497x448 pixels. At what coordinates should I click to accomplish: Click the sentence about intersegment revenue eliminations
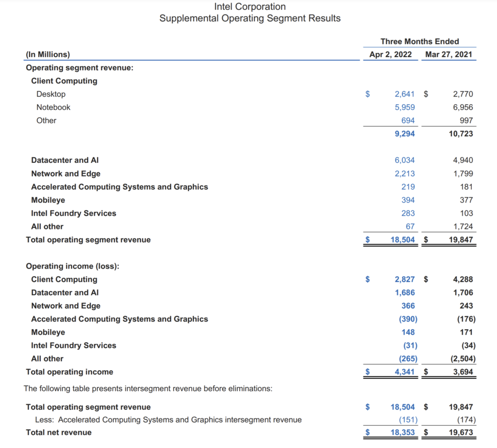coord(148,388)
